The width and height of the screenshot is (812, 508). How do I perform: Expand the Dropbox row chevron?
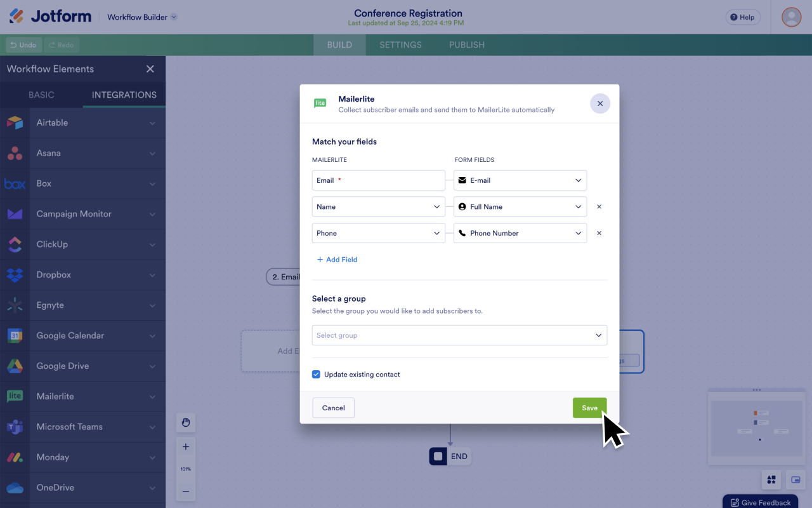click(152, 275)
